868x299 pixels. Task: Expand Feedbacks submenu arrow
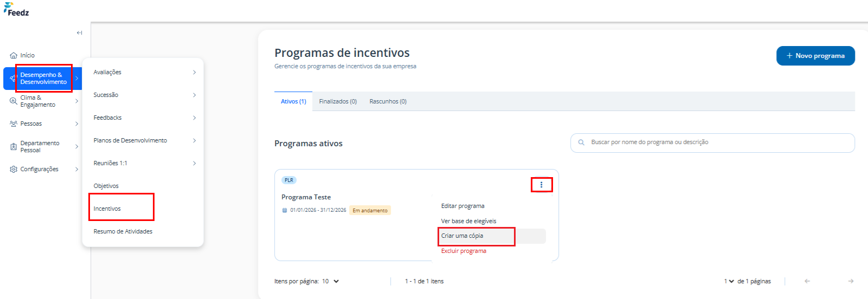click(195, 118)
